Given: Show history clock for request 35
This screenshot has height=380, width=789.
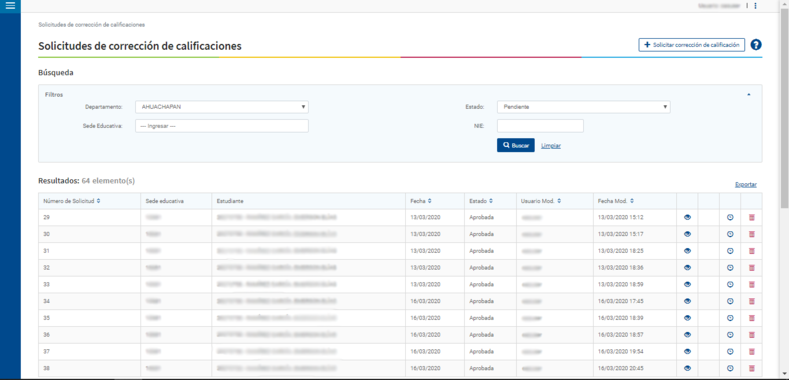Looking at the screenshot, I should [x=730, y=318].
